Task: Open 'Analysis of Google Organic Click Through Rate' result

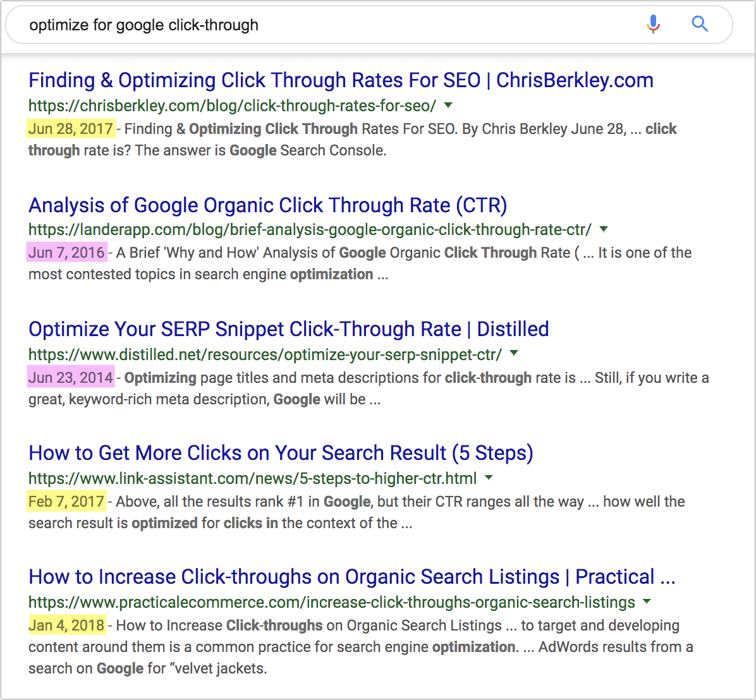Action: tap(267, 205)
